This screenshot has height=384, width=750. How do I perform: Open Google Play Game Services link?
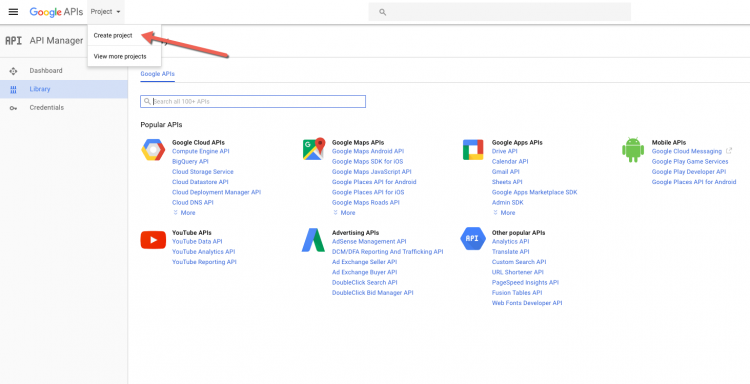(x=690, y=162)
